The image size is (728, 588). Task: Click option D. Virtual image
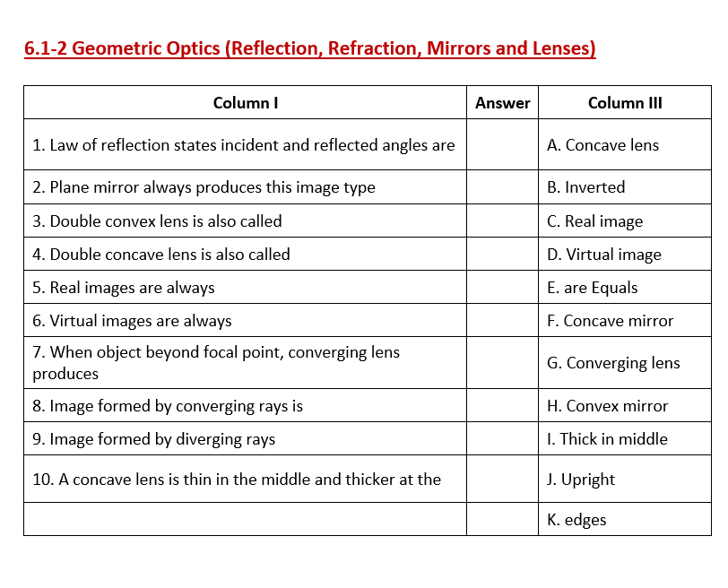pyautogui.click(x=604, y=255)
